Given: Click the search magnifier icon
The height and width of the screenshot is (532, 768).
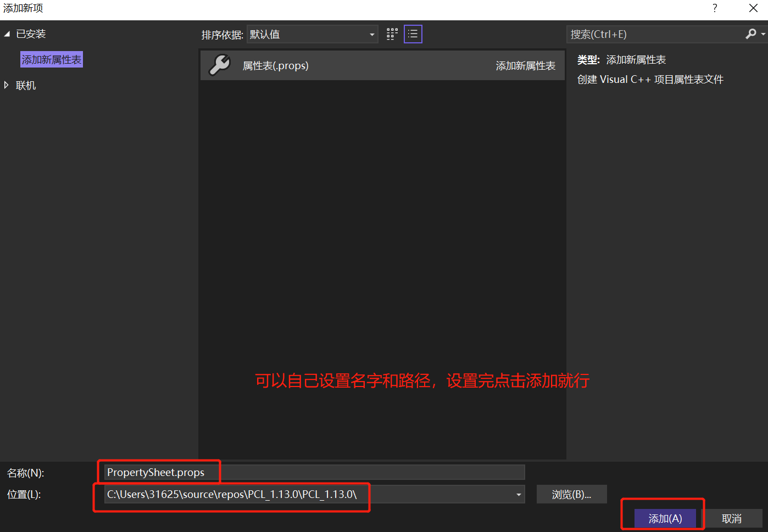Looking at the screenshot, I should (750, 34).
